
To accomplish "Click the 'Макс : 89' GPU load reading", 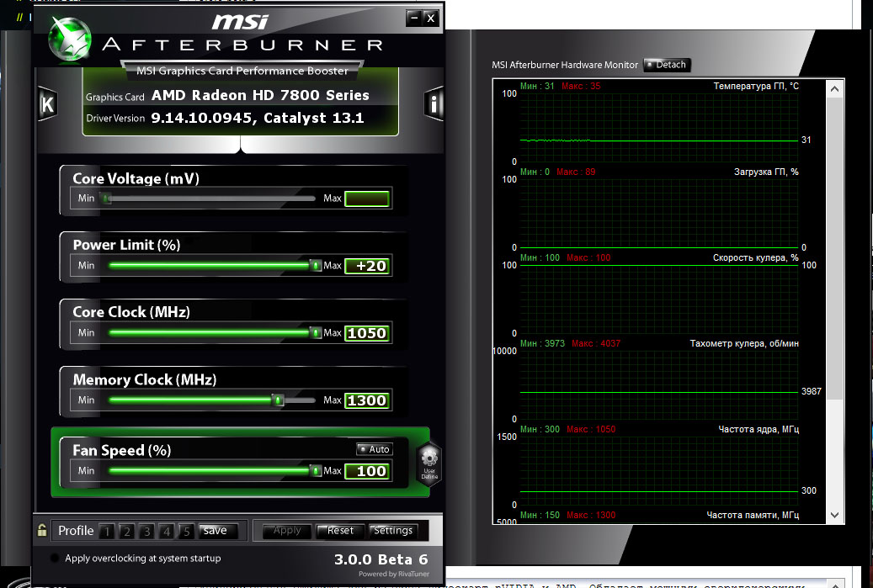I will tap(576, 172).
